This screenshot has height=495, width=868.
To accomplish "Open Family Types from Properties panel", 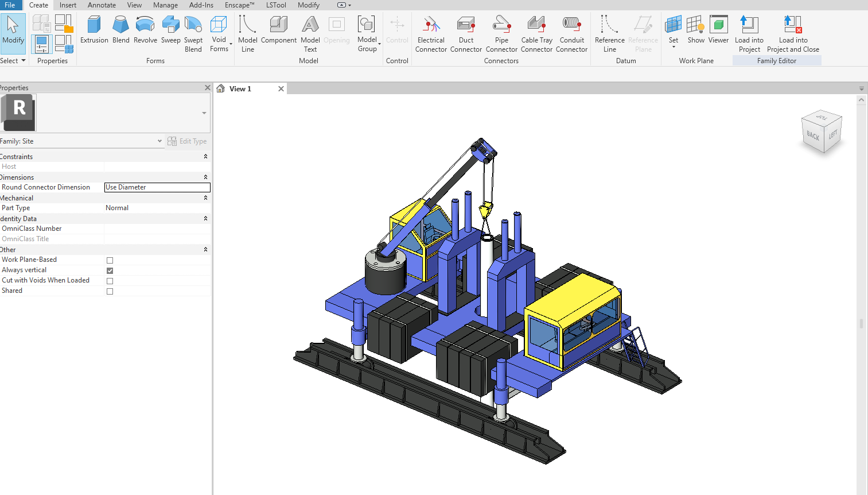I will point(63,44).
